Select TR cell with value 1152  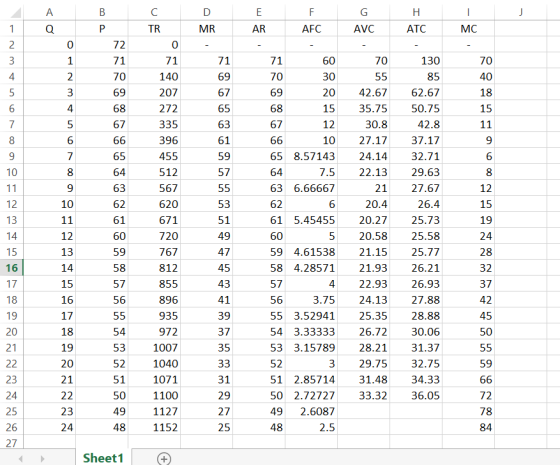154,428
